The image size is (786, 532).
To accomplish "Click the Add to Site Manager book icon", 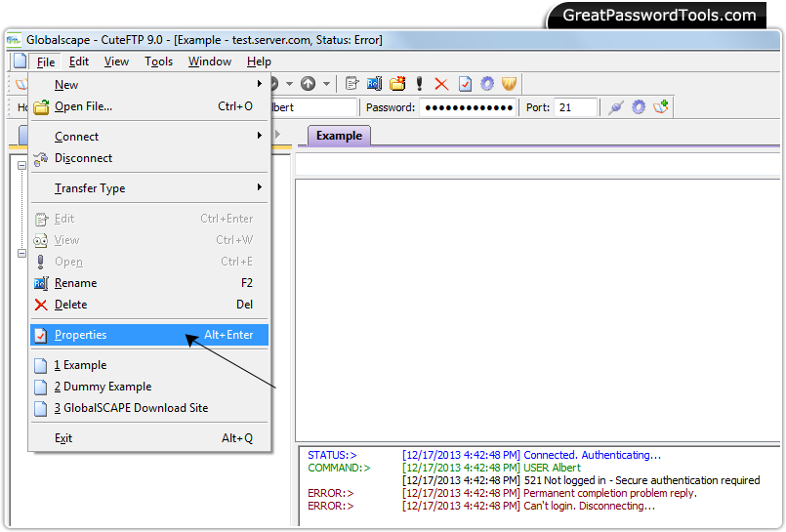I will coord(661,106).
